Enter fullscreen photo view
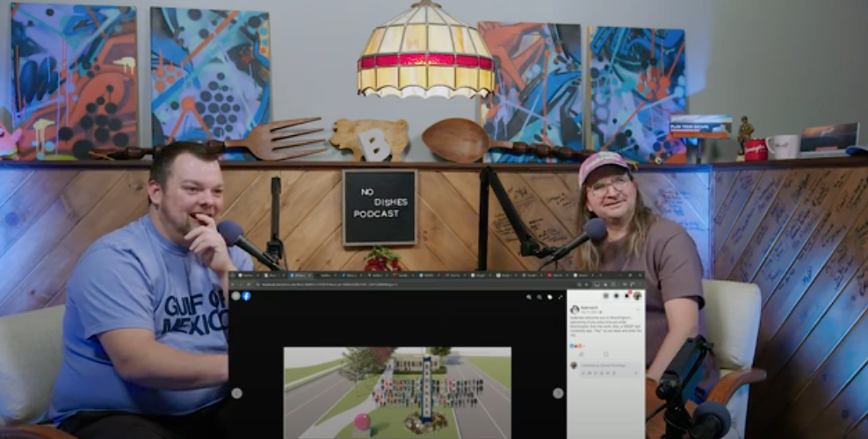This screenshot has height=439, width=868. pos(559,296)
